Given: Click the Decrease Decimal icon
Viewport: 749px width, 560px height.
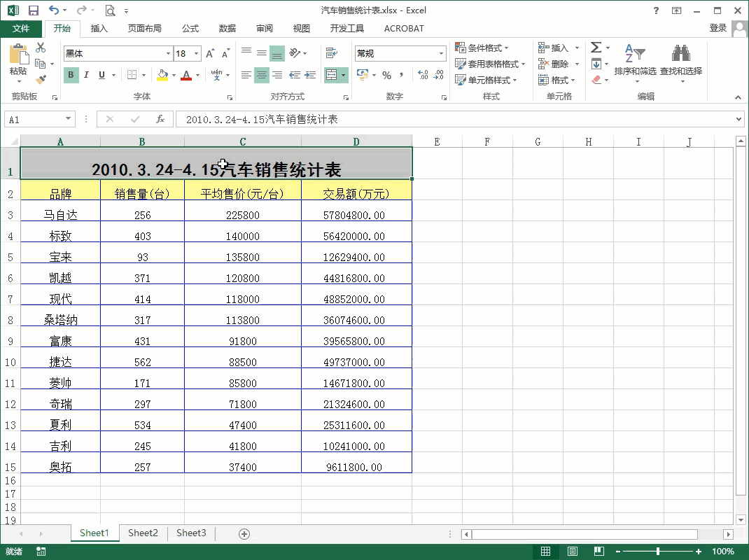Looking at the screenshot, I should pos(438,74).
